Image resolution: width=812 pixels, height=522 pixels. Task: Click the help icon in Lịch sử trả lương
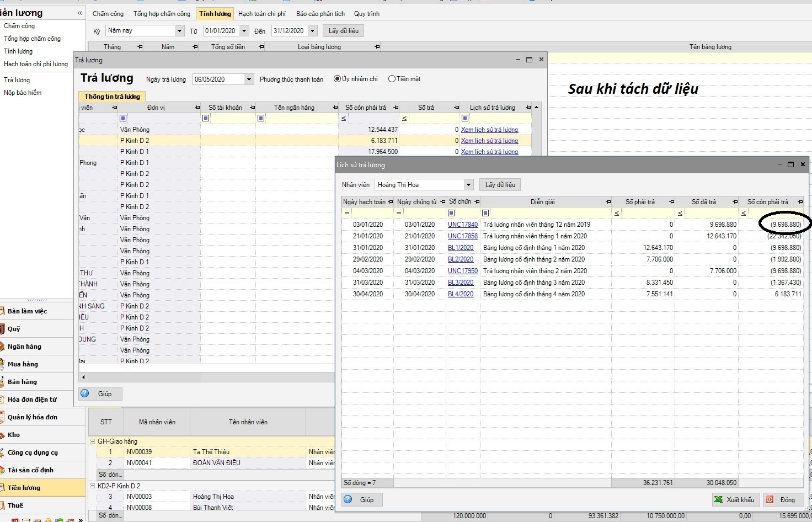click(348, 499)
